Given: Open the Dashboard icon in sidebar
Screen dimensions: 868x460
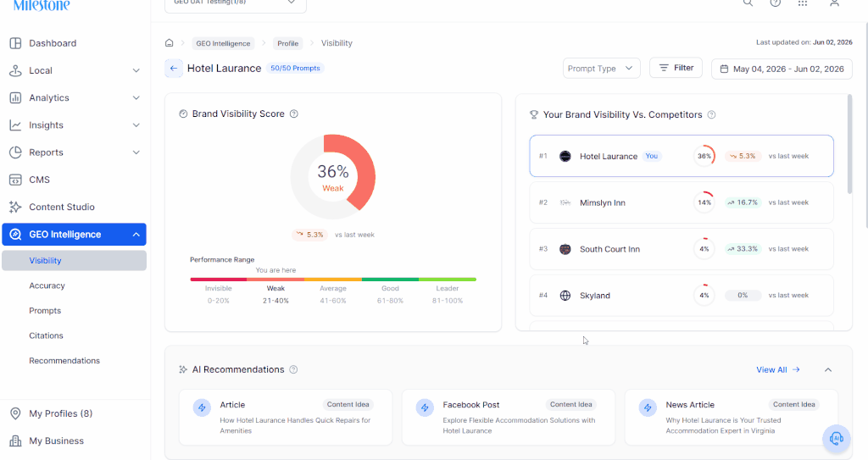Looking at the screenshot, I should [x=15, y=43].
